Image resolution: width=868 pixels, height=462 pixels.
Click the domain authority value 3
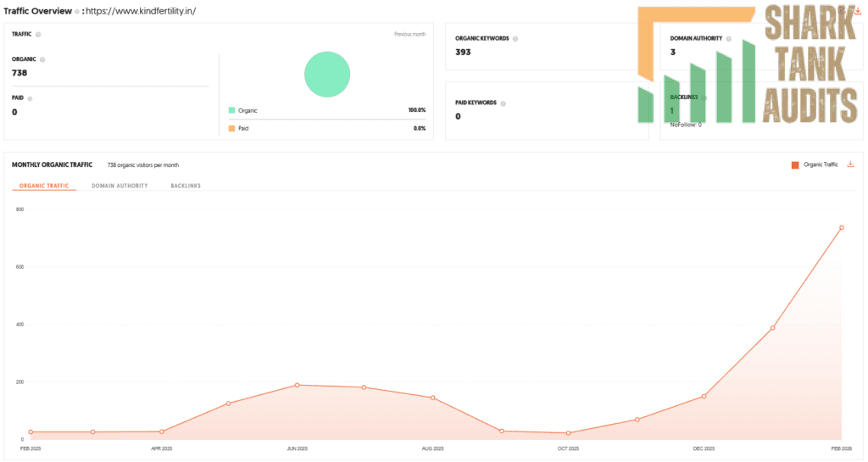coord(672,52)
